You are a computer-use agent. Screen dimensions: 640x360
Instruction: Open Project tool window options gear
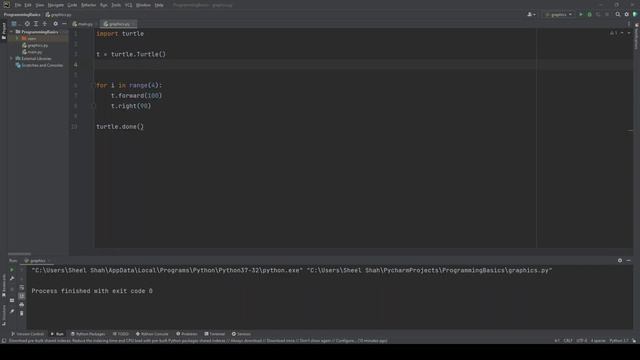click(56, 24)
